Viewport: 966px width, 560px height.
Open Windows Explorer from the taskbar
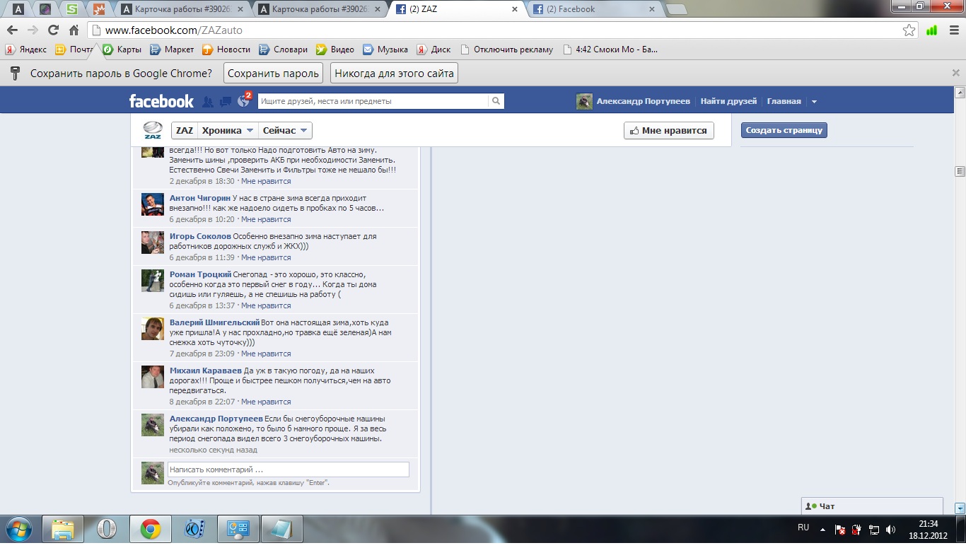63,529
